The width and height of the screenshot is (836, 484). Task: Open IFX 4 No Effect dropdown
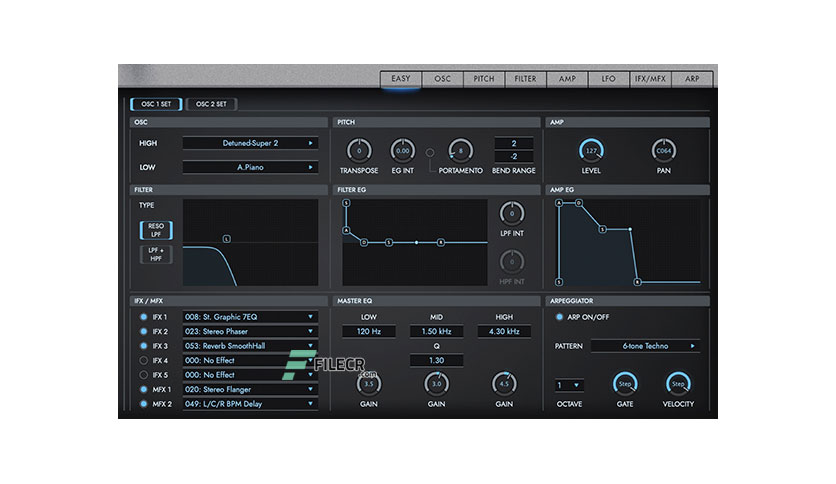(x=250, y=360)
